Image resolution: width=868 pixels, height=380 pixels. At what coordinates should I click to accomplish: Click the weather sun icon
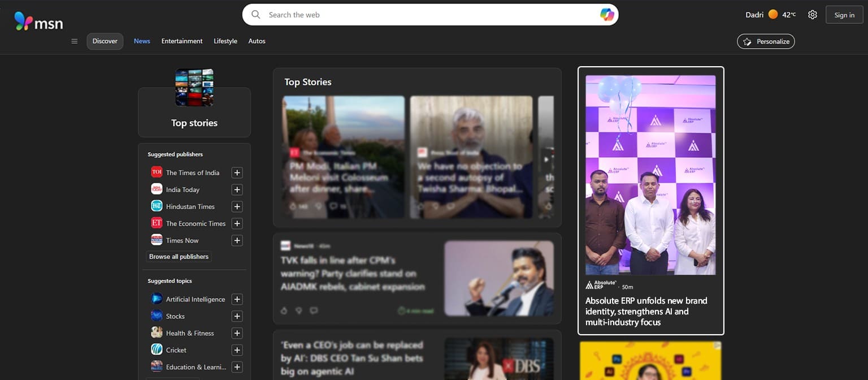(x=773, y=15)
